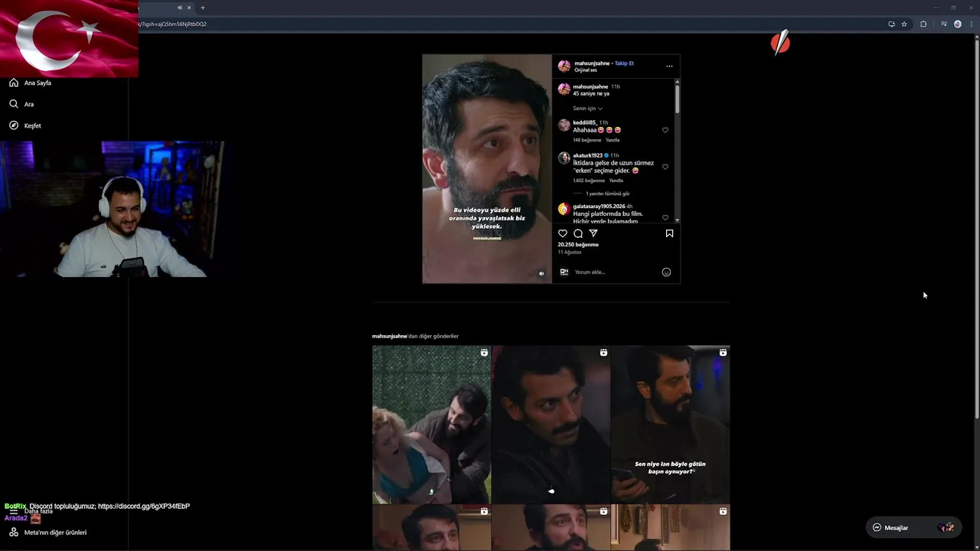Open the Chrome profile avatar
Screen dimensions: 980x551
pyautogui.click(x=958, y=24)
